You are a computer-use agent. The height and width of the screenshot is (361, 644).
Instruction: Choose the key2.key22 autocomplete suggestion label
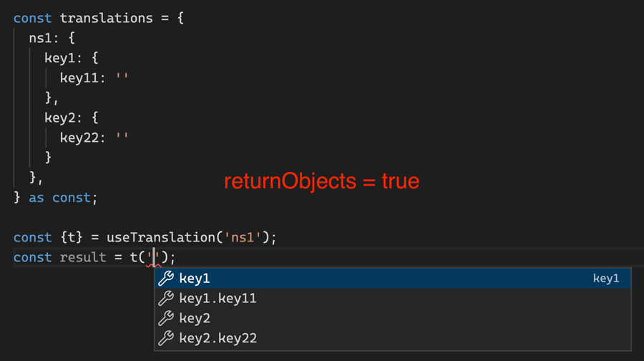point(218,338)
